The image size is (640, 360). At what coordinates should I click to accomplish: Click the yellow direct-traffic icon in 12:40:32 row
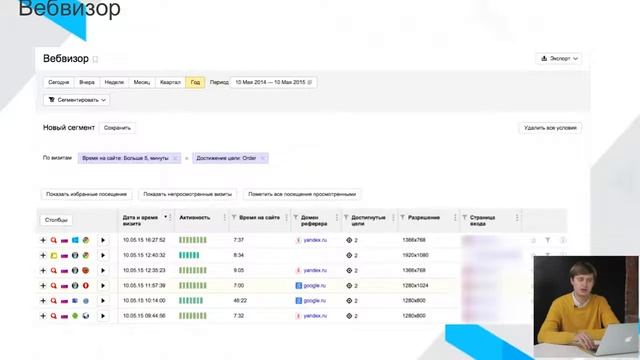53,256
